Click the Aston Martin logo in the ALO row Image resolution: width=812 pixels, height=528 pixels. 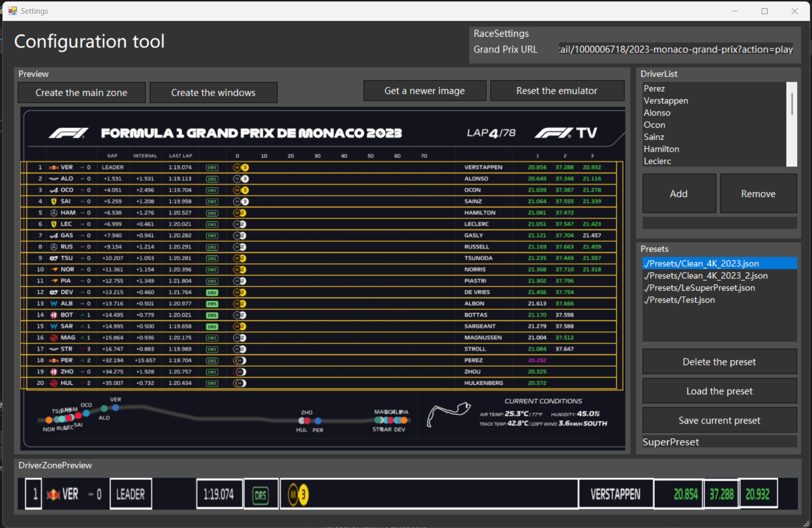click(53, 179)
